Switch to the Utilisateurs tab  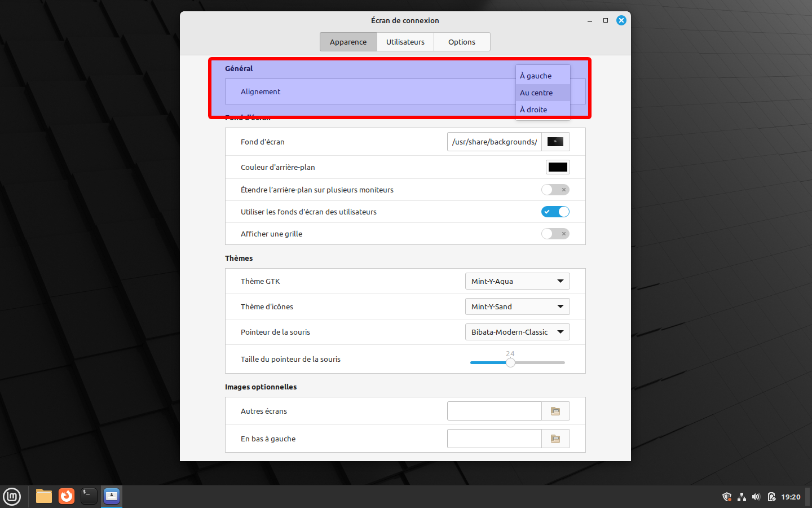click(405, 42)
